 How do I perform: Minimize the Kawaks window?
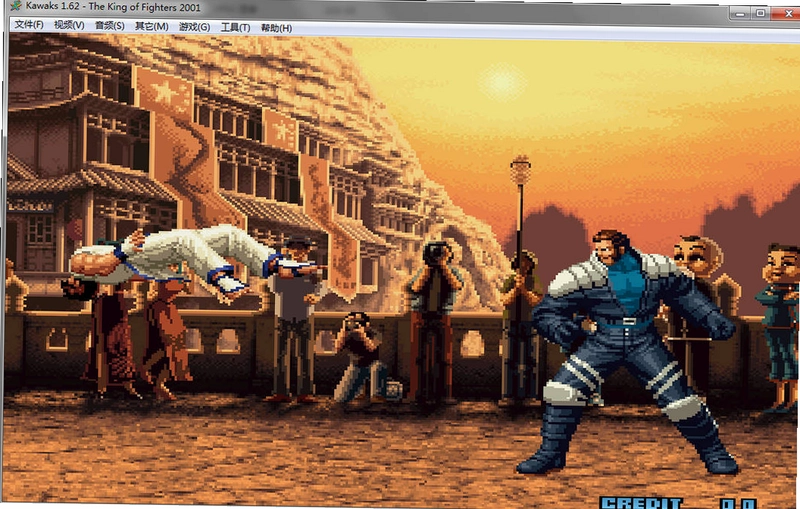tap(740, 14)
